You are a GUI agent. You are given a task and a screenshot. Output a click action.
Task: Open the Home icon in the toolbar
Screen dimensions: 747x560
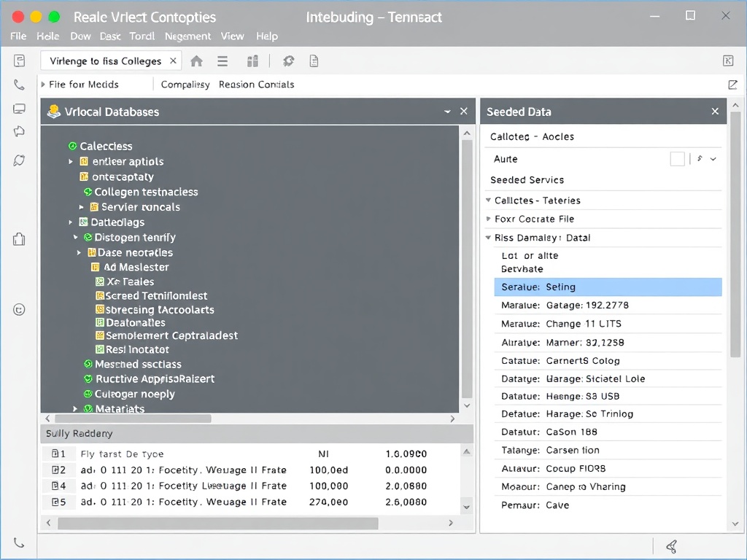pos(196,61)
